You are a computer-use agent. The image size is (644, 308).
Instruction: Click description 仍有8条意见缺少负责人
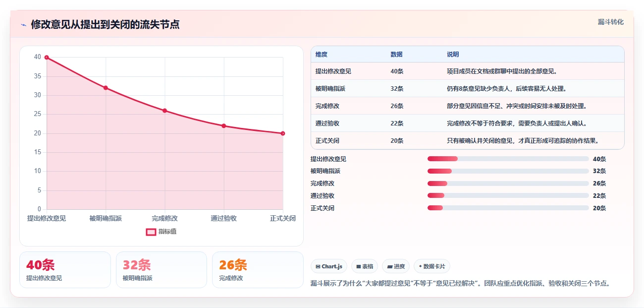click(x=506, y=89)
